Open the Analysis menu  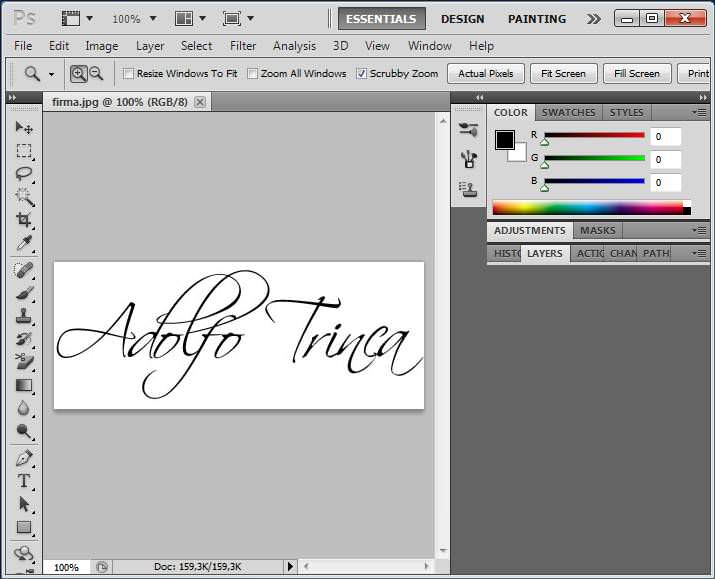pos(294,46)
